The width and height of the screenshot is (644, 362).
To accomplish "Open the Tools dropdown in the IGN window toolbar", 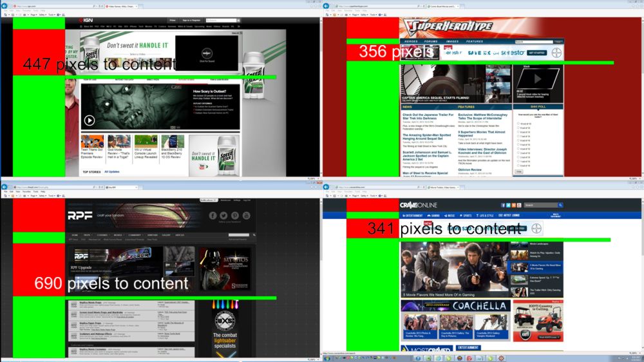I will pyautogui.click(x=52, y=15).
